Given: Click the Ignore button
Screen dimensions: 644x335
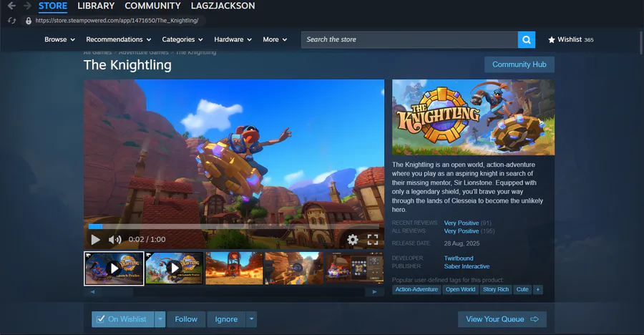Looking at the screenshot, I should click(226, 319).
